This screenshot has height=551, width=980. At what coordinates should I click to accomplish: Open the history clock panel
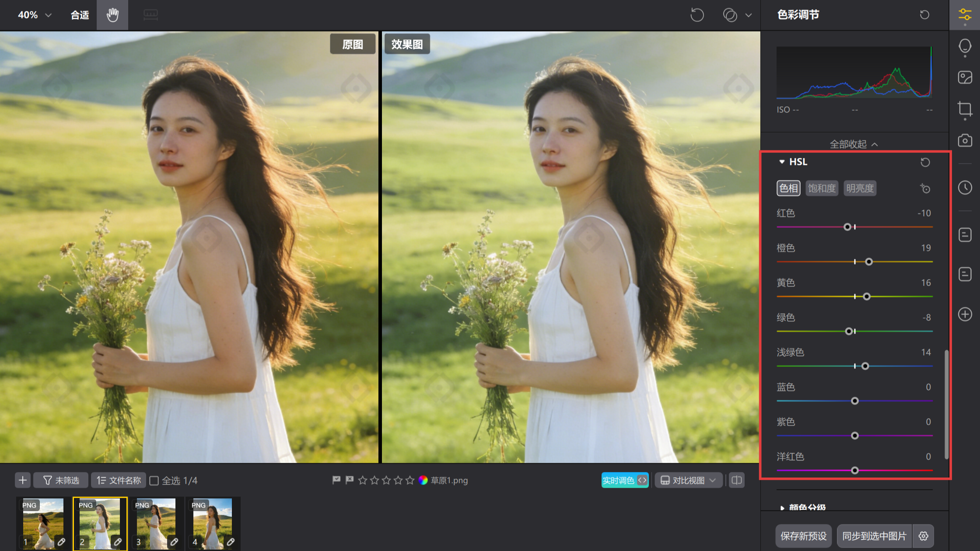pos(965,188)
